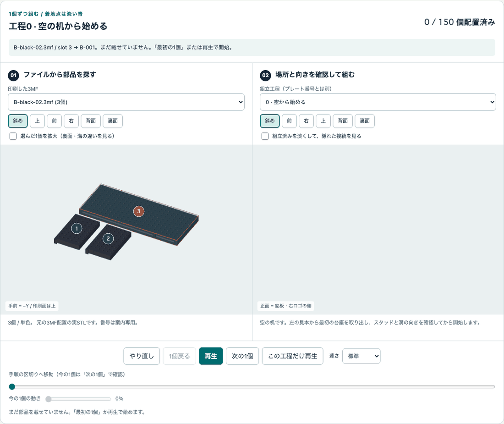
Task: Set the assembly panel view to 背面
Action: [x=343, y=121]
